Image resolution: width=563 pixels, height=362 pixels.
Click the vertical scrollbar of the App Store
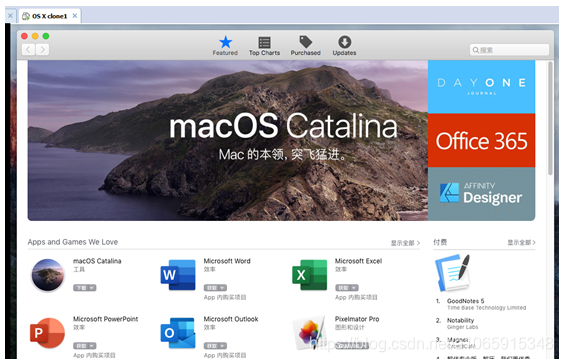(x=550, y=119)
